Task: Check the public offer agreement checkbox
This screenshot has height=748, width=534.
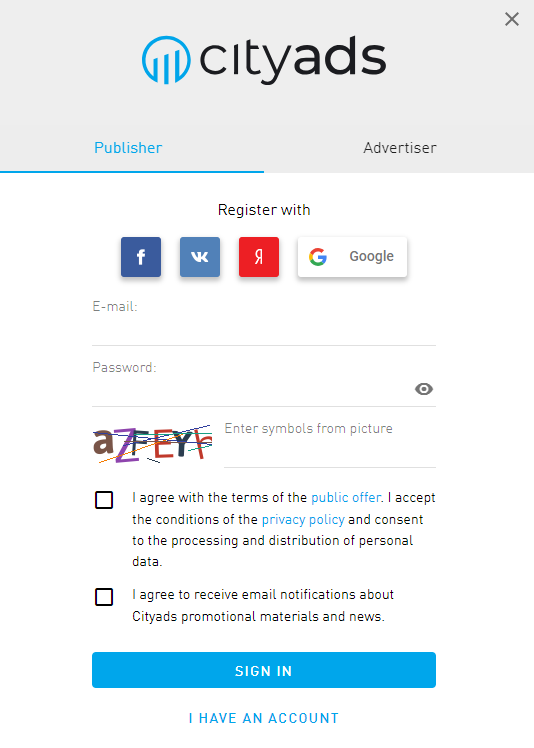Action: [x=104, y=500]
